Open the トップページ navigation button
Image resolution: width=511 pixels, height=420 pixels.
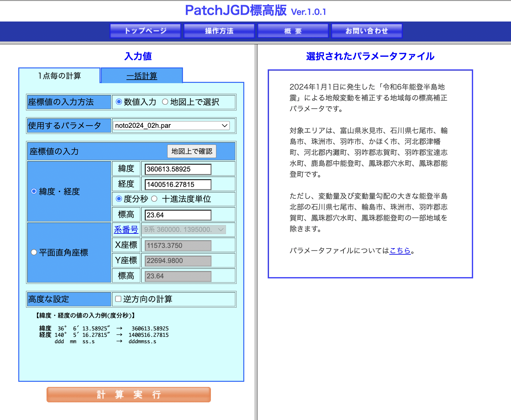145,31
